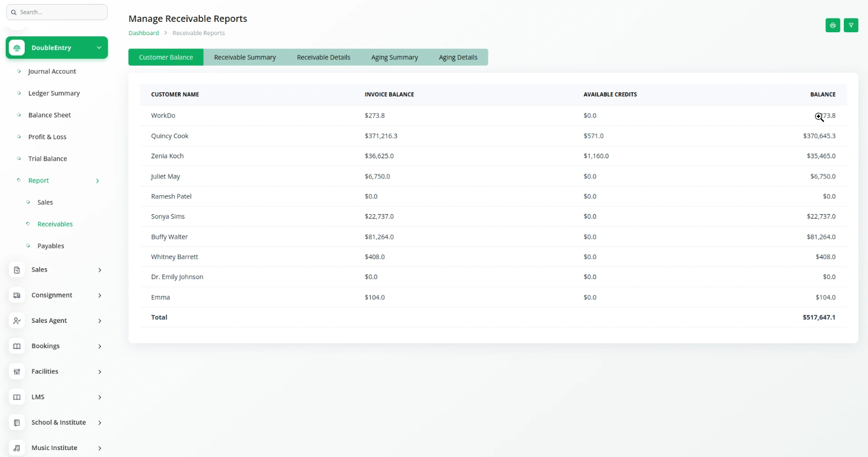Collapse the Report submenu chevron
Image resolution: width=868 pixels, height=457 pixels.
pos(97,181)
